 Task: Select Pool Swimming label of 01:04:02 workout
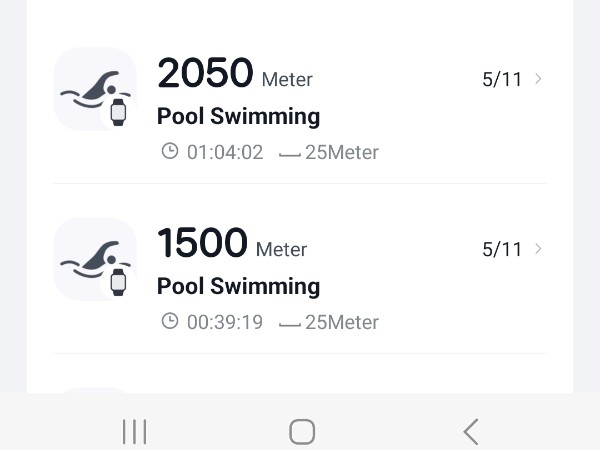pos(238,116)
